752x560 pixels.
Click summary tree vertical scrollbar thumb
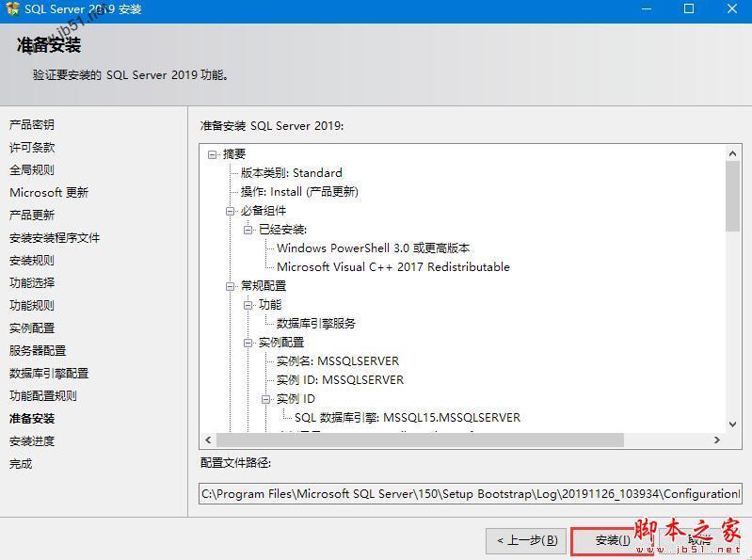(x=732, y=196)
